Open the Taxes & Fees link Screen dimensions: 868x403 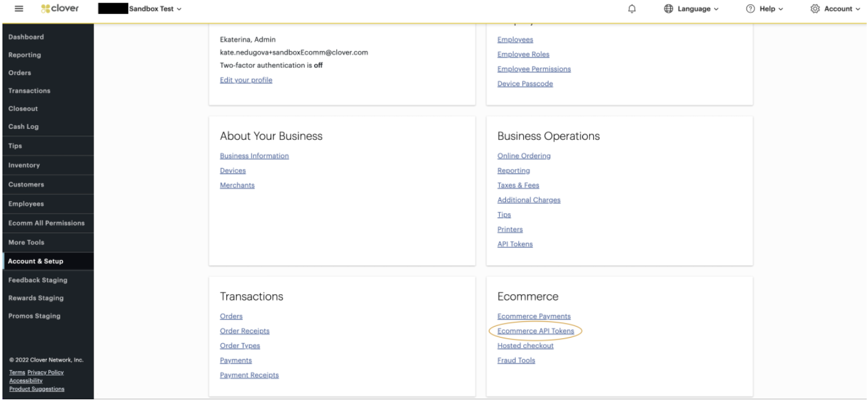518,185
